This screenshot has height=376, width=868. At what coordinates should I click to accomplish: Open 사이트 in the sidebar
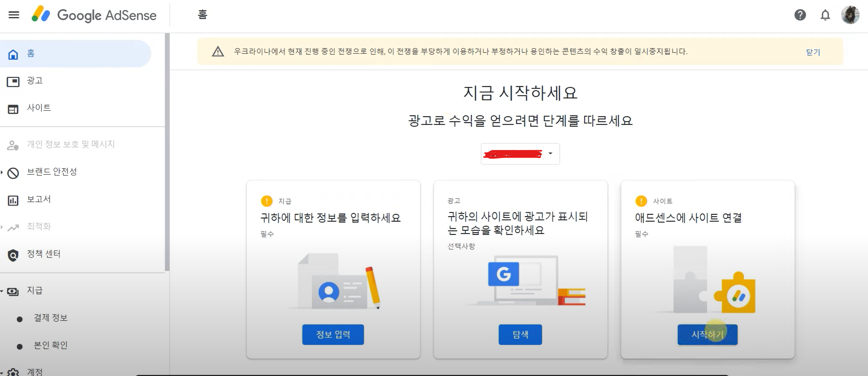coord(39,108)
